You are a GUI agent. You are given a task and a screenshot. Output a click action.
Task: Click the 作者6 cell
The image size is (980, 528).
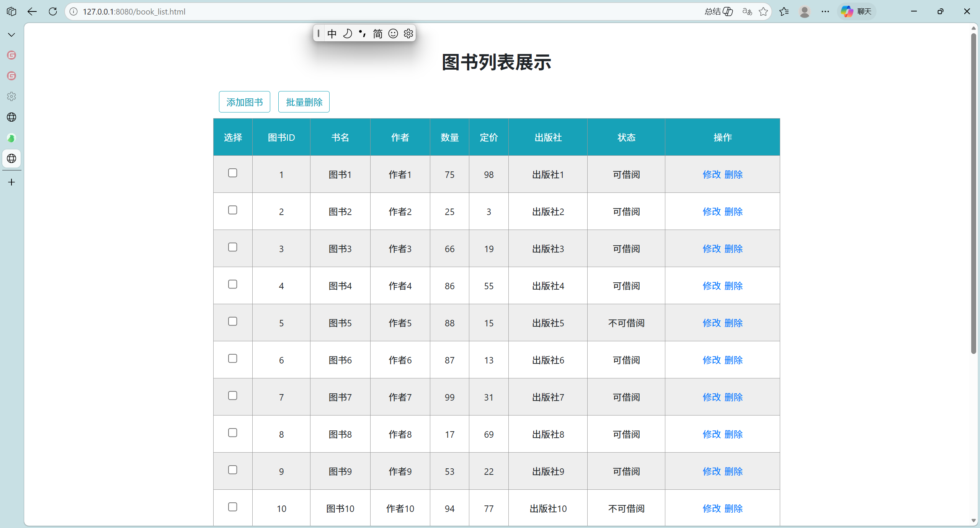(400, 360)
